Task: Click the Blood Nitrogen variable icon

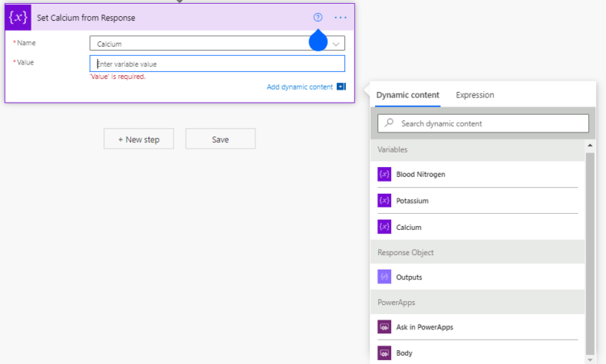Action: coord(384,174)
